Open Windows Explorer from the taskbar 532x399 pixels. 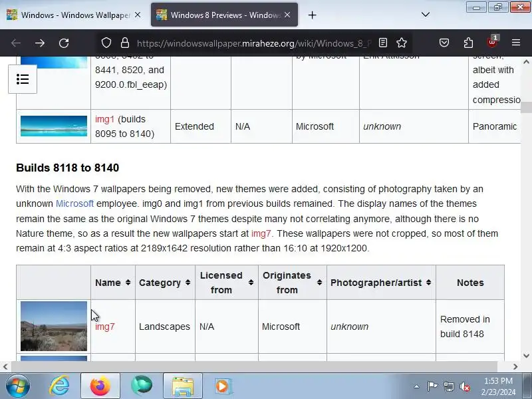182,386
